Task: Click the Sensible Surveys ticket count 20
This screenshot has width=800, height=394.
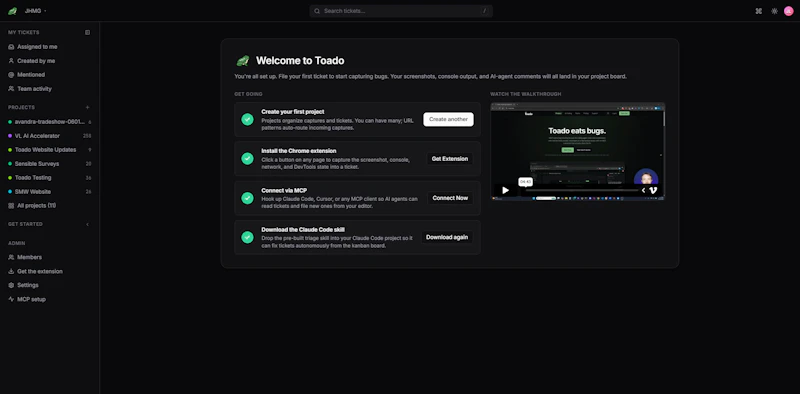Action: coord(88,164)
